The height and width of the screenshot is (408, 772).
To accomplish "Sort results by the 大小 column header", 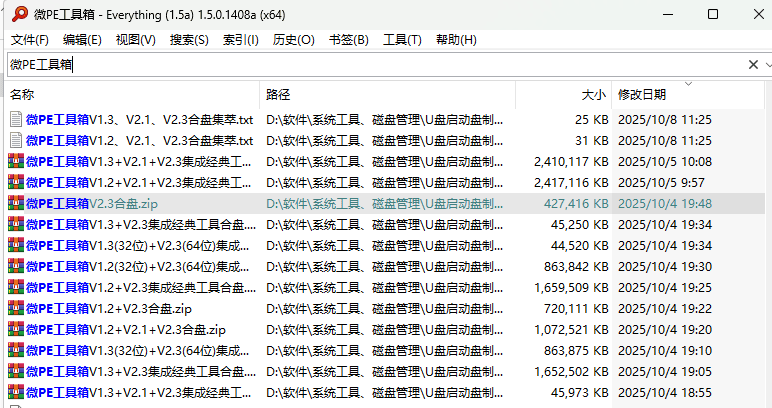I will coord(593,95).
